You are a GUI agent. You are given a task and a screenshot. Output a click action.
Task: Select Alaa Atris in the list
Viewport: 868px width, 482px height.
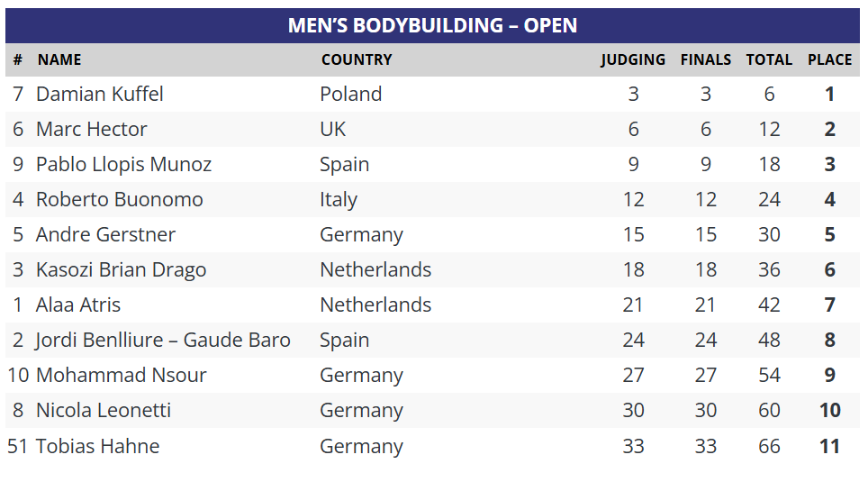click(x=78, y=305)
